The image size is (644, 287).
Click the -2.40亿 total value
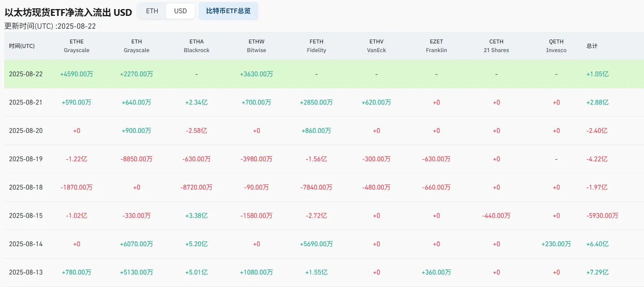[597, 131]
